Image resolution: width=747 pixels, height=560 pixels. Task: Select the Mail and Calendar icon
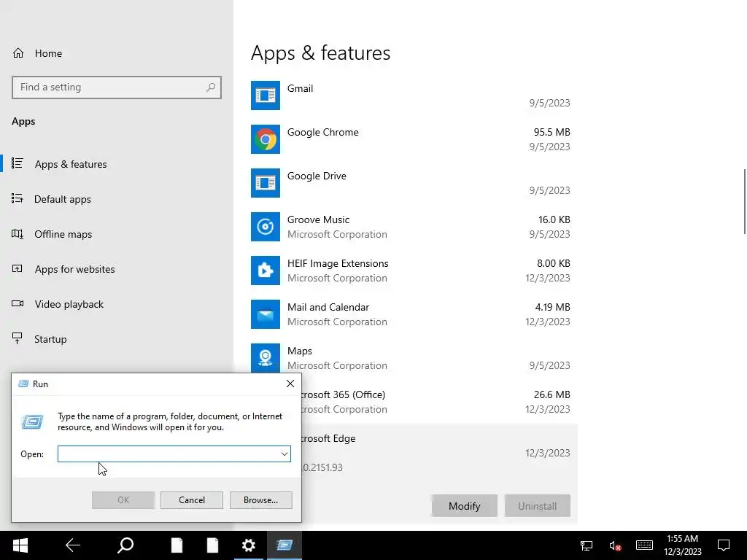click(266, 314)
